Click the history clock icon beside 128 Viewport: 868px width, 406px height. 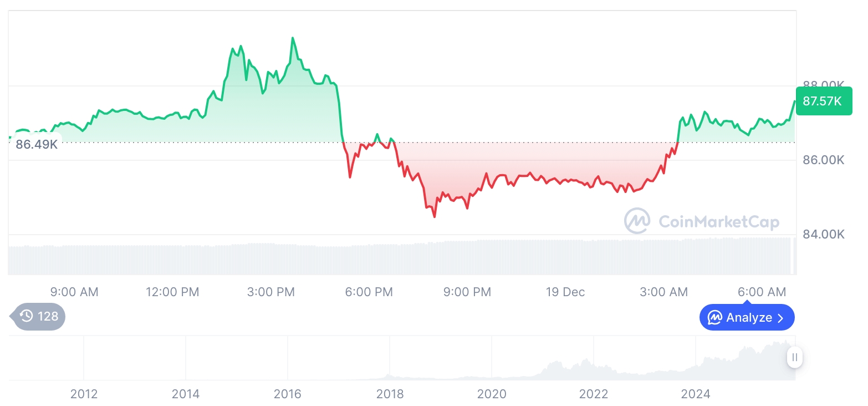click(26, 317)
